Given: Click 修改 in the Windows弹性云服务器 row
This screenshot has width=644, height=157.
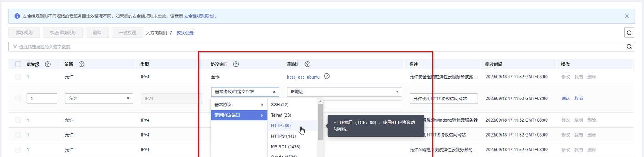Looking at the screenshot, I should tap(565, 120).
